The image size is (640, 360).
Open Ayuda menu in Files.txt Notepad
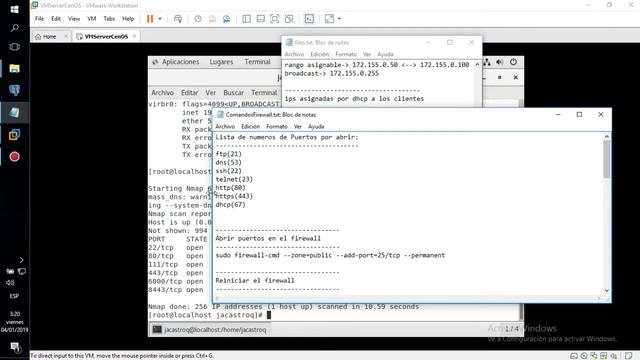[x=385, y=54]
